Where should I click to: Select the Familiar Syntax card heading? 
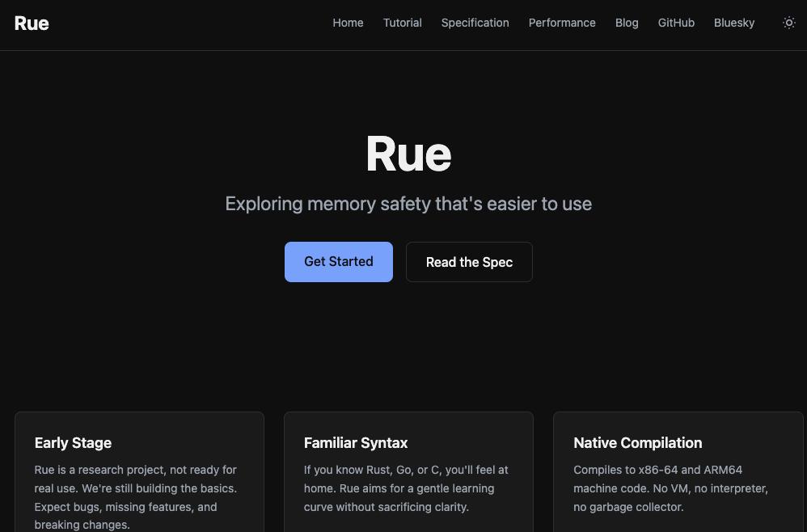(x=356, y=443)
